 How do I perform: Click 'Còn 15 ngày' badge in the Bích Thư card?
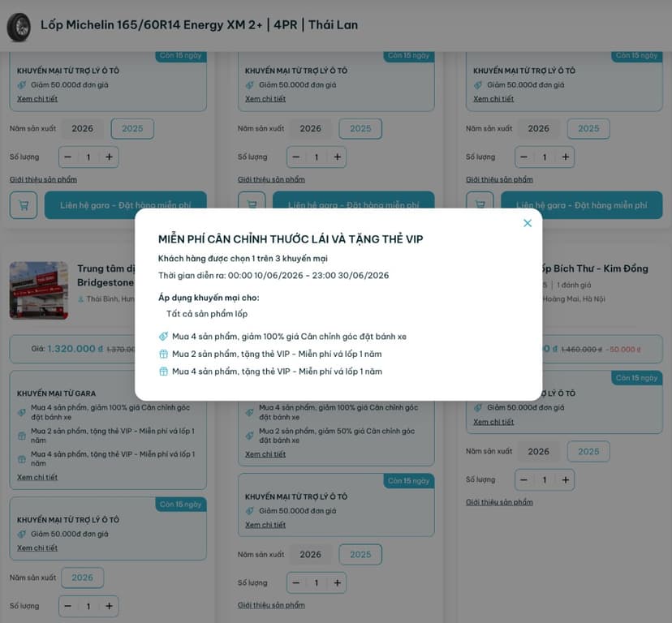636,378
